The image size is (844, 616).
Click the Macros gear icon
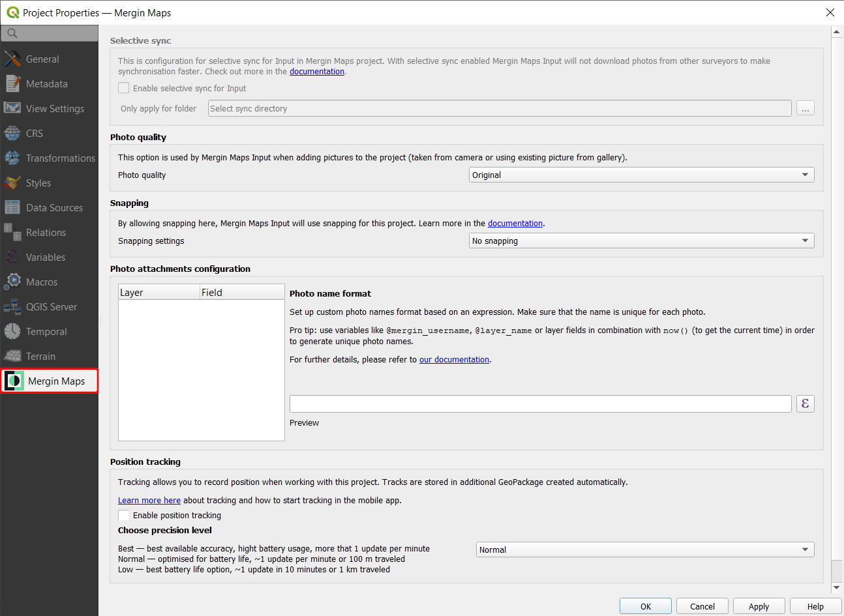pyautogui.click(x=12, y=282)
